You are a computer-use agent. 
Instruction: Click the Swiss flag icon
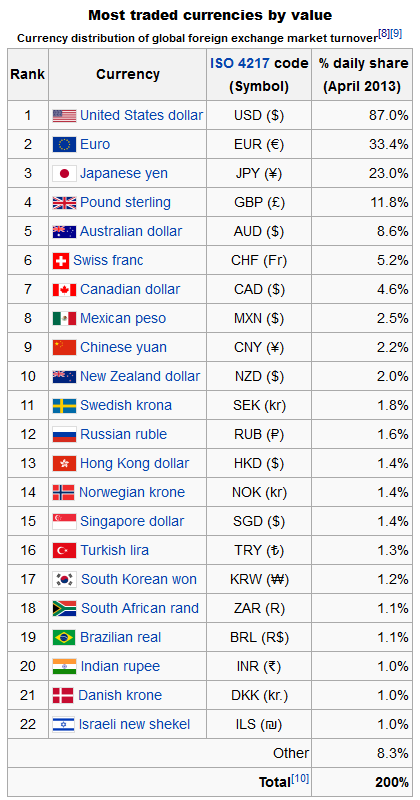click(61, 261)
